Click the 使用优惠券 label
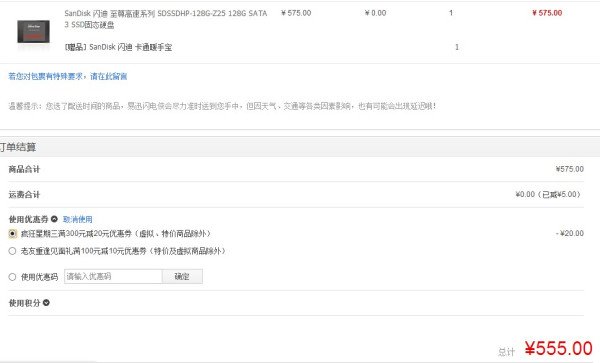The image size is (600, 363). click(x=28, y=219)
